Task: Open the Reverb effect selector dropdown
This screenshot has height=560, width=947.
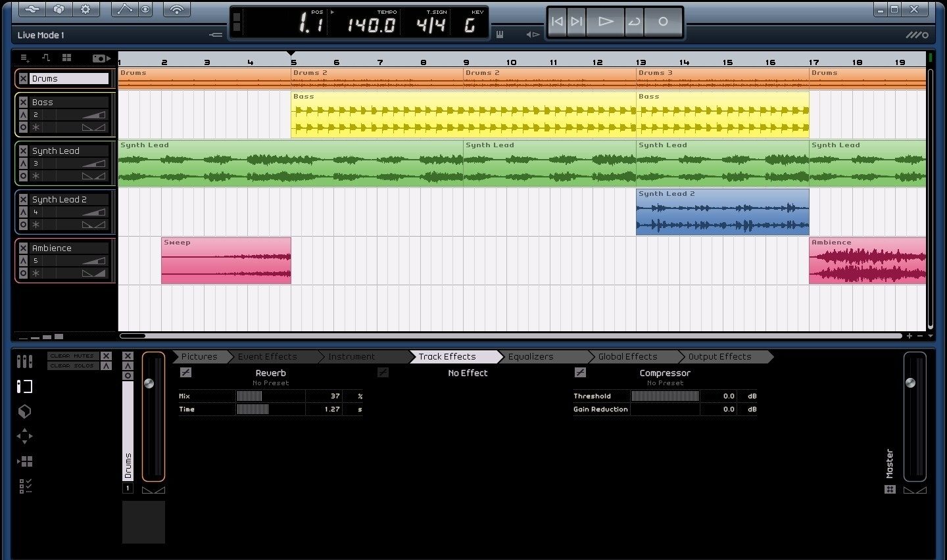Action: click(271, 373)
